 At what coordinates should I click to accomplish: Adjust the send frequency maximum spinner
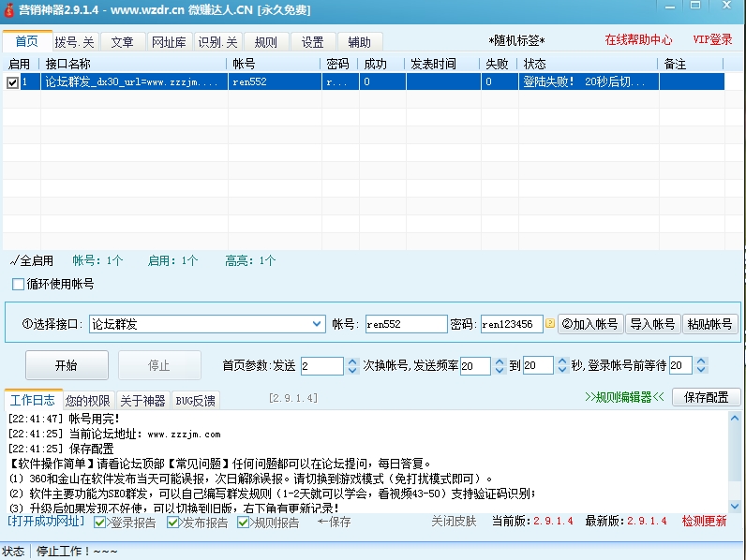[560, 365]
